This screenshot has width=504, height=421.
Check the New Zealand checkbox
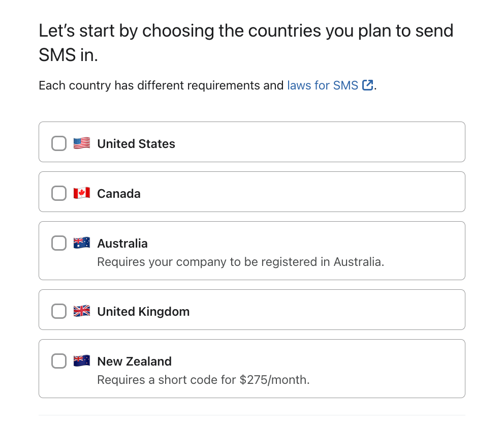tap(58, 361)
